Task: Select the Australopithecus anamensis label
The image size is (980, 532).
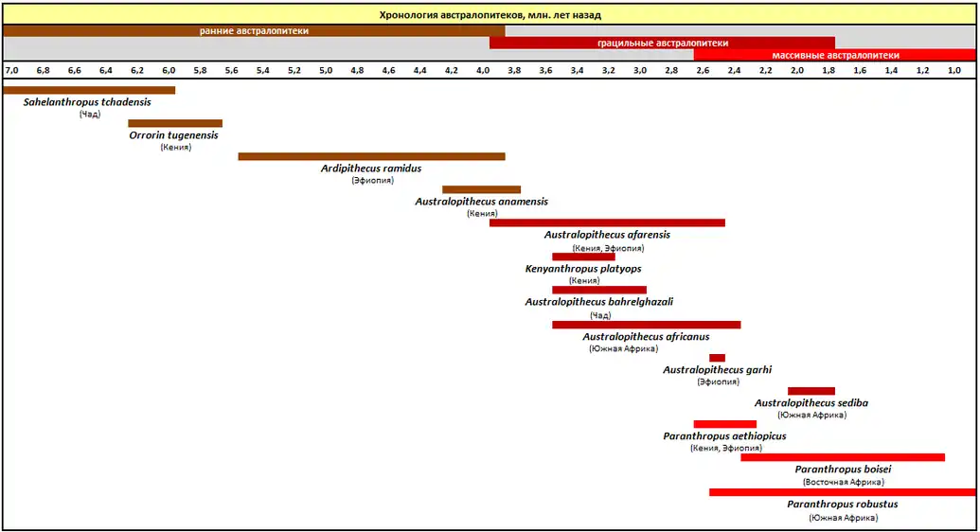Action: [x=481, y=202]
